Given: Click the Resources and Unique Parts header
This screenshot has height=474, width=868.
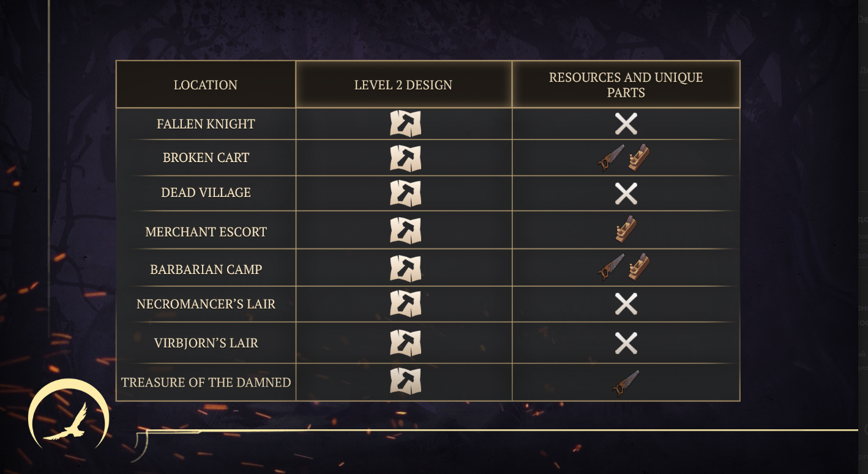Looking at the screenshot, I should tap(626, 85).
